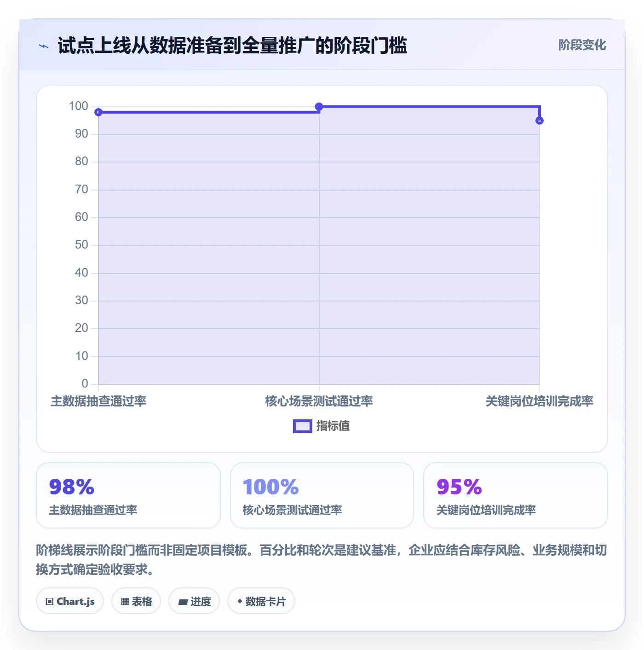Select the 关键岗位培训完成率 data point at 95
This screenshot has height=650, width=644.
point(540,121)
